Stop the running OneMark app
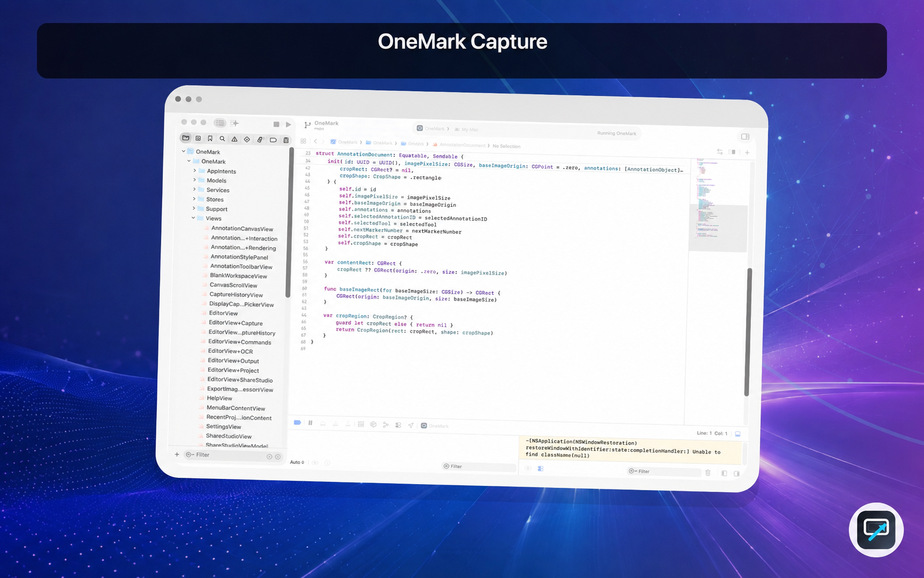This screenshot has width=924, height=578. [x=276, y=124]
